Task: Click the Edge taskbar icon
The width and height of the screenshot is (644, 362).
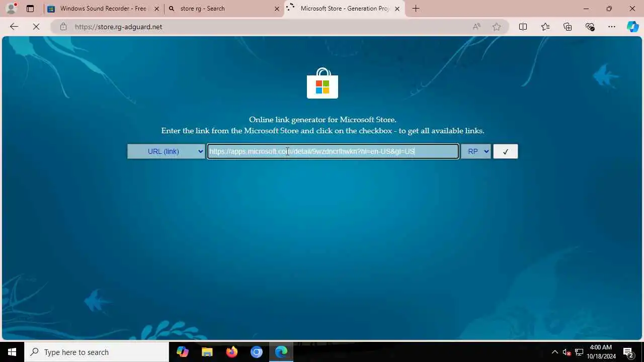Action: (x=281, y=352)
